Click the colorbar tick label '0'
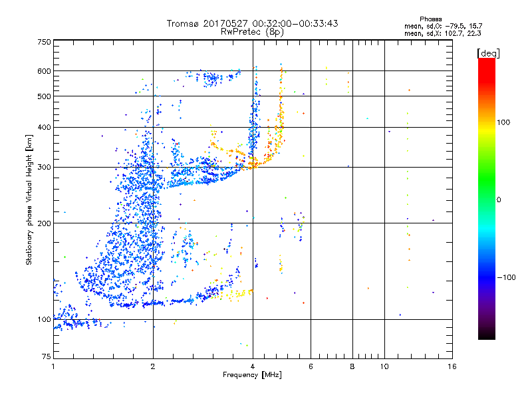The width and height of the screenshot is (532, 399). click(x=499, y=199)
